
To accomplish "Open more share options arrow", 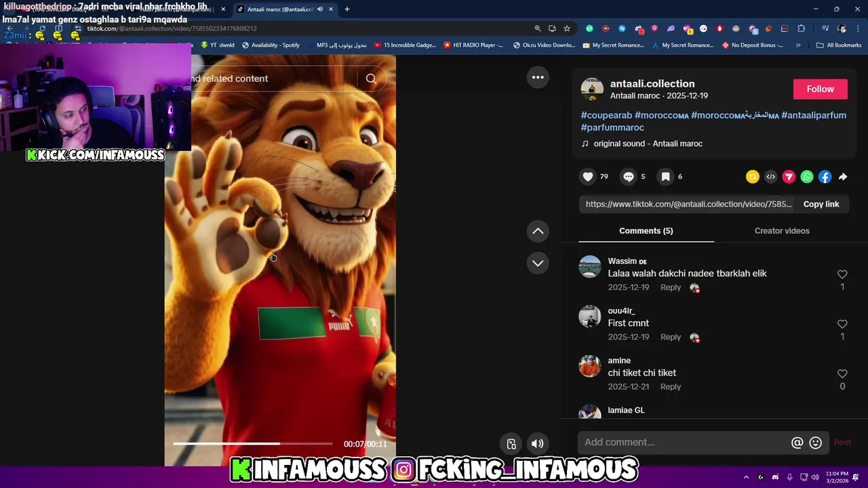I will pyautogui.click(x=843, y=177).
